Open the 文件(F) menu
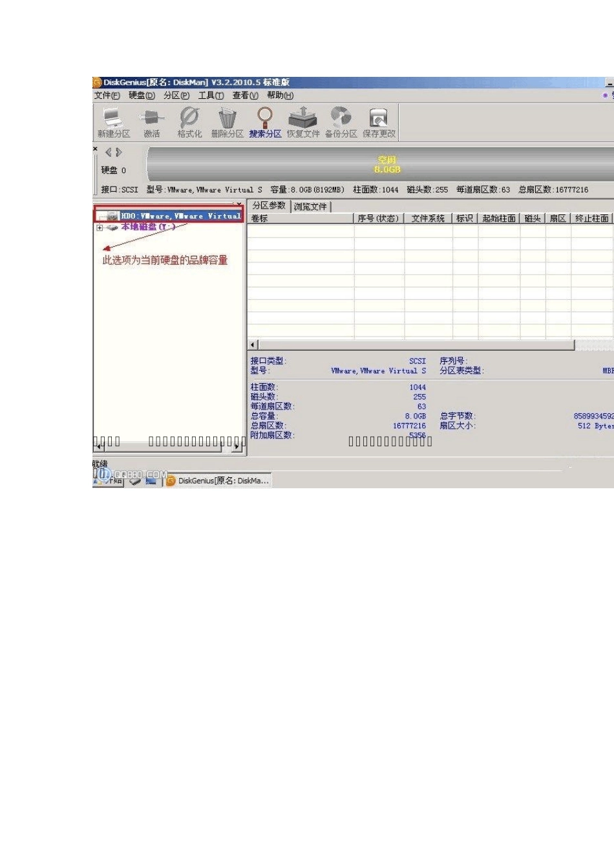Viewport: 614px width, 868px height. [107, 96]
